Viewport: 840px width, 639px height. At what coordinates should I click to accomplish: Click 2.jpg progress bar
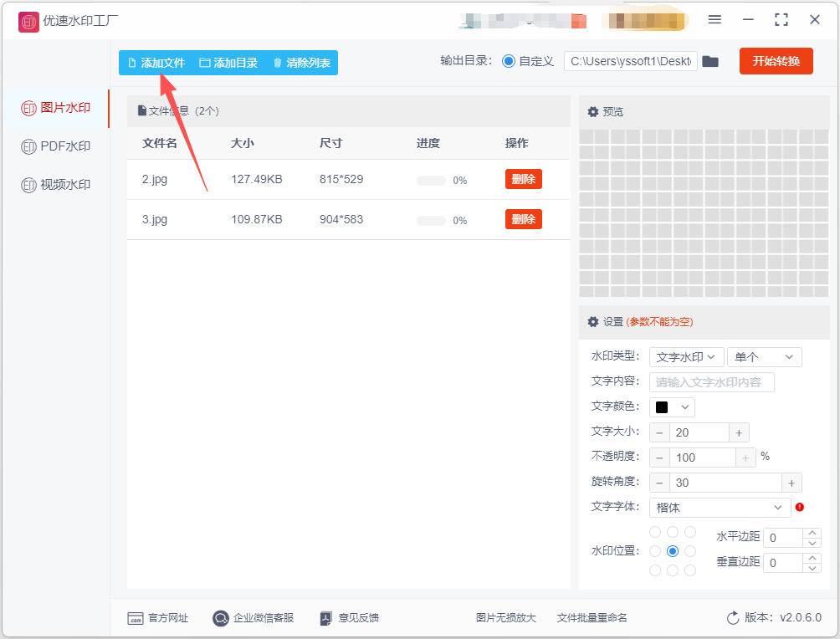tap(431, 181)
